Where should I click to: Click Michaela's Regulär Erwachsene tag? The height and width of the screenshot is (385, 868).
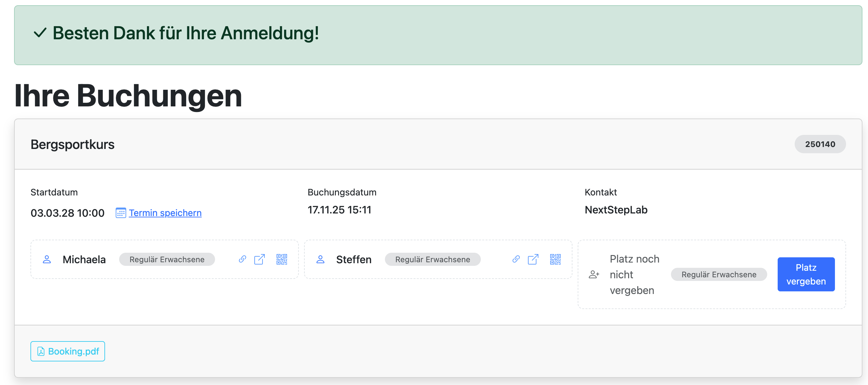pos(167,259)
